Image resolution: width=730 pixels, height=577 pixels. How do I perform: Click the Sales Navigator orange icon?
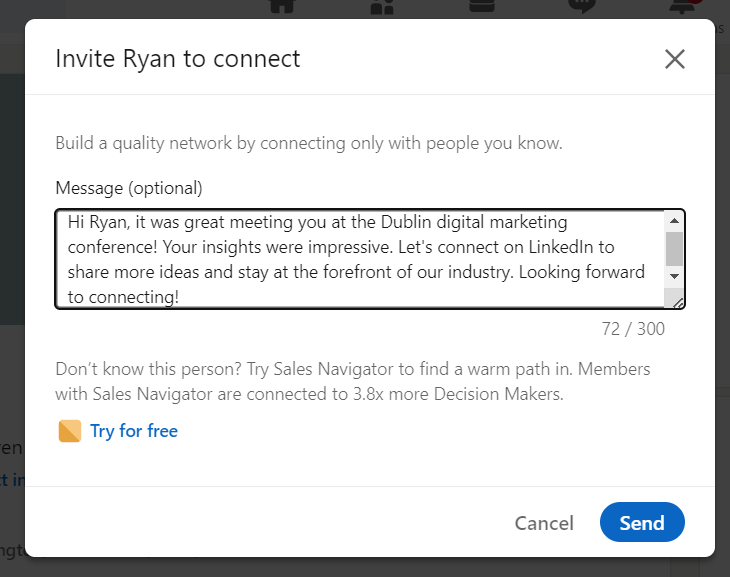pos(70,431)
